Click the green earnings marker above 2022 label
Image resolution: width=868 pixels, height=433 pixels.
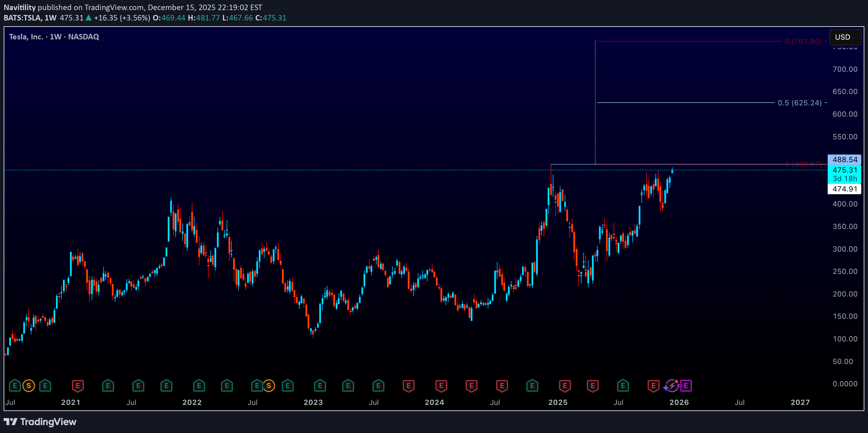(199, 385)
